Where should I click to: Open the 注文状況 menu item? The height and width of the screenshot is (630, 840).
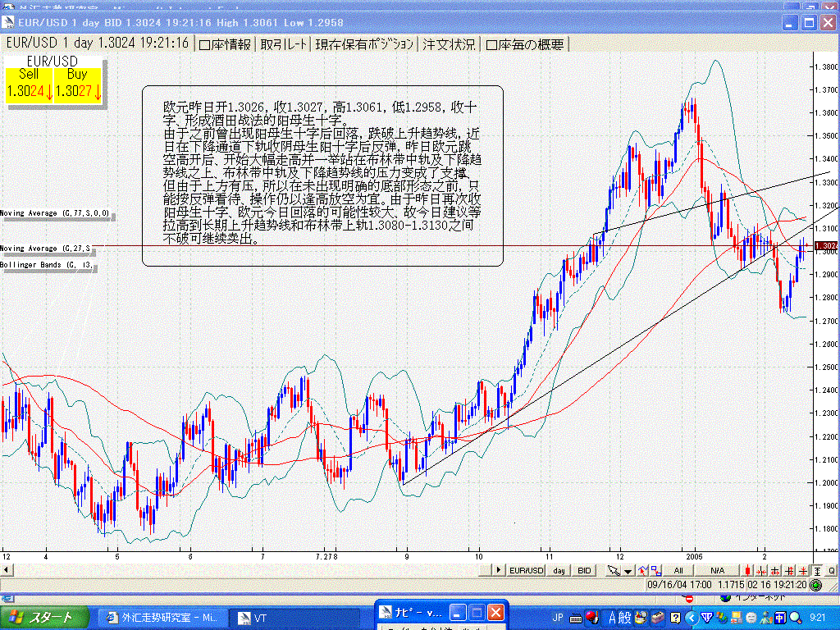(x=448, y=45)
